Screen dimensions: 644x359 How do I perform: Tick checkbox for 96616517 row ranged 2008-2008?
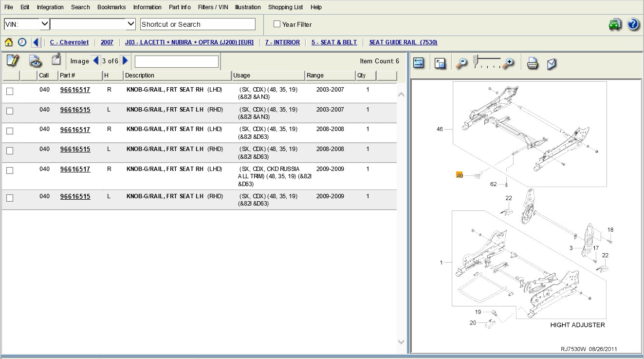tap(10, 131)
